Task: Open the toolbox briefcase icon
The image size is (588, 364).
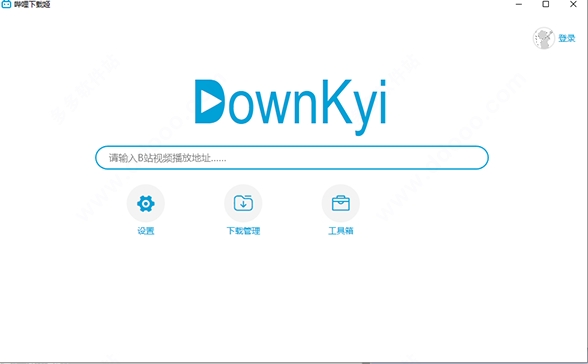Action: [340, 204]
